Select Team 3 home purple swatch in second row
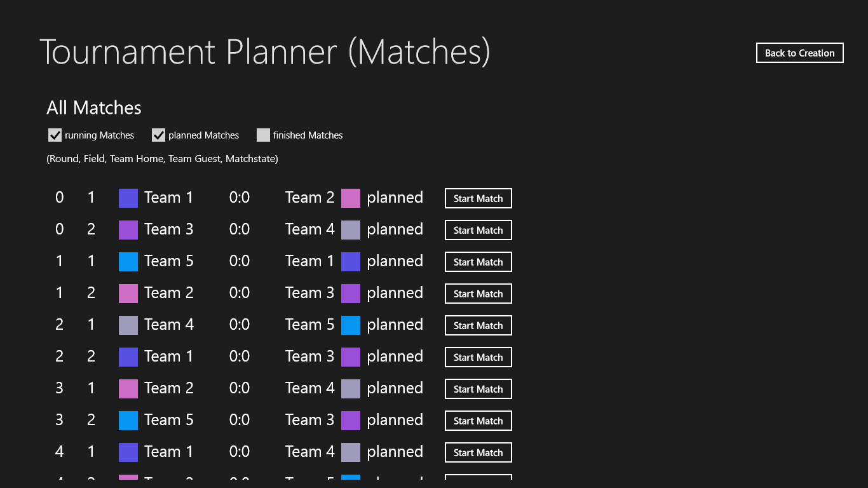 (x=128, y=230)
